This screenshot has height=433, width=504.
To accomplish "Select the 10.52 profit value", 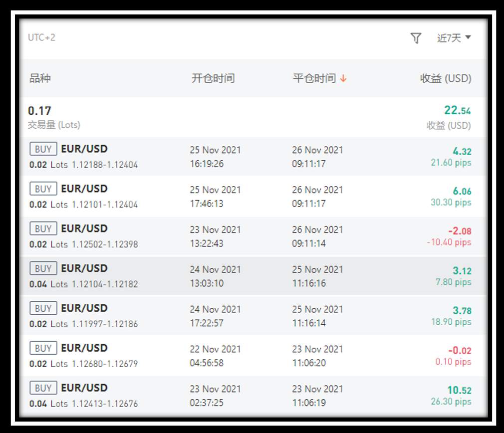I will (459, 390).
